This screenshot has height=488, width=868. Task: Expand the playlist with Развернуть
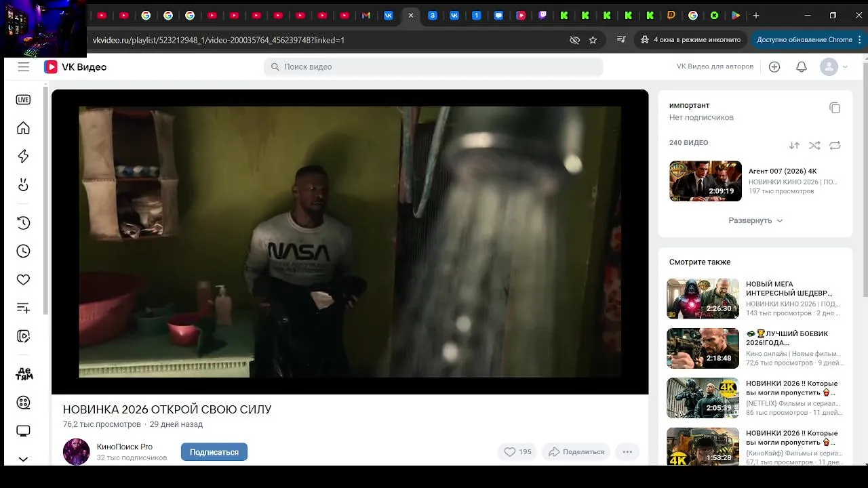[x=755, y=220]
